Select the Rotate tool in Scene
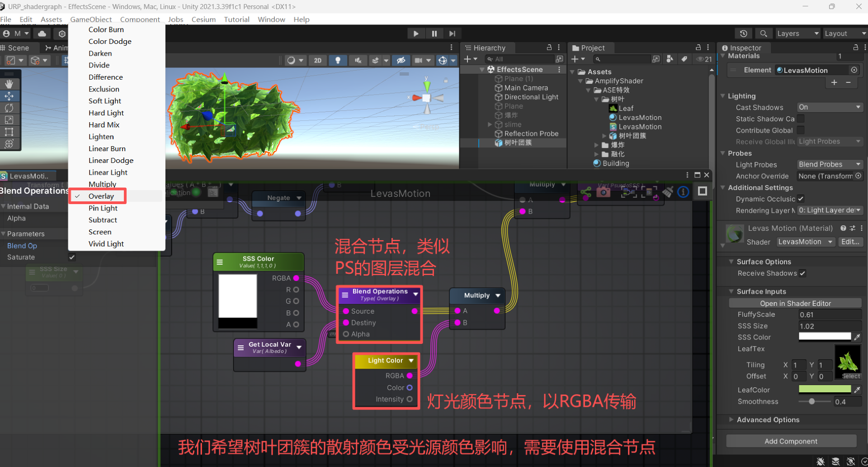The width and height of the screenshot is (868, 467). pos(9,108)
